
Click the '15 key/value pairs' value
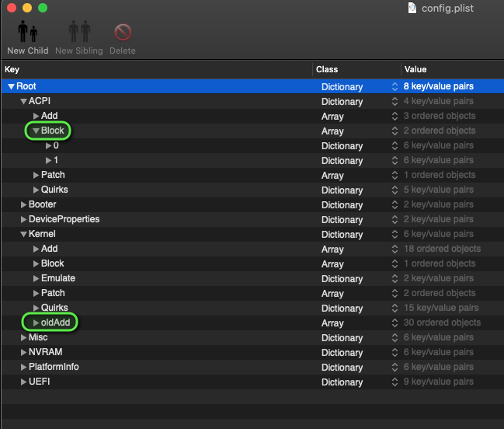pyautogui.click(x=441, y=308)
